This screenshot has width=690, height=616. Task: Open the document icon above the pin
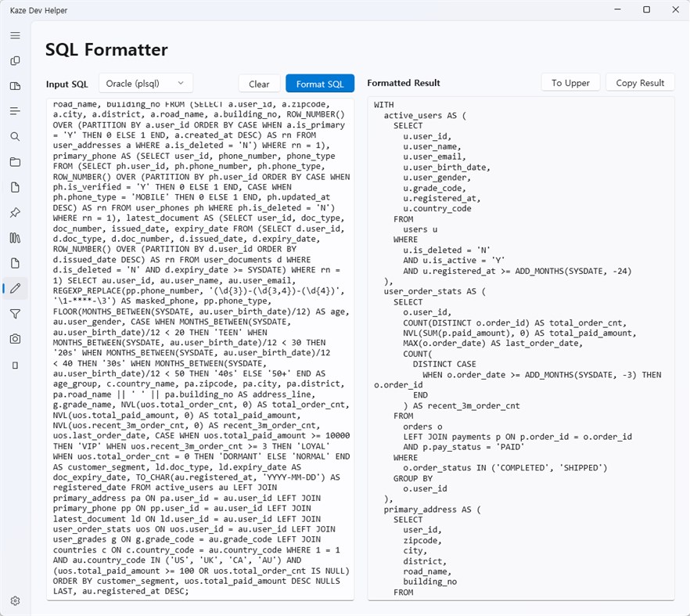15,187
